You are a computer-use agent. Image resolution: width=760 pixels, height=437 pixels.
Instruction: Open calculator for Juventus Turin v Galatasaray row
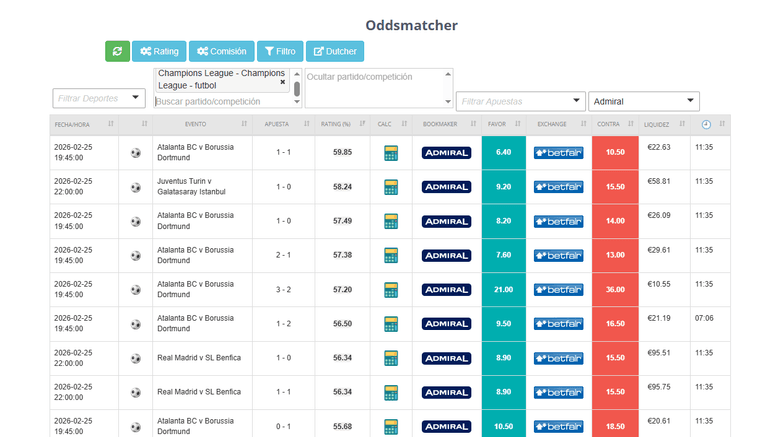point(391,187)
